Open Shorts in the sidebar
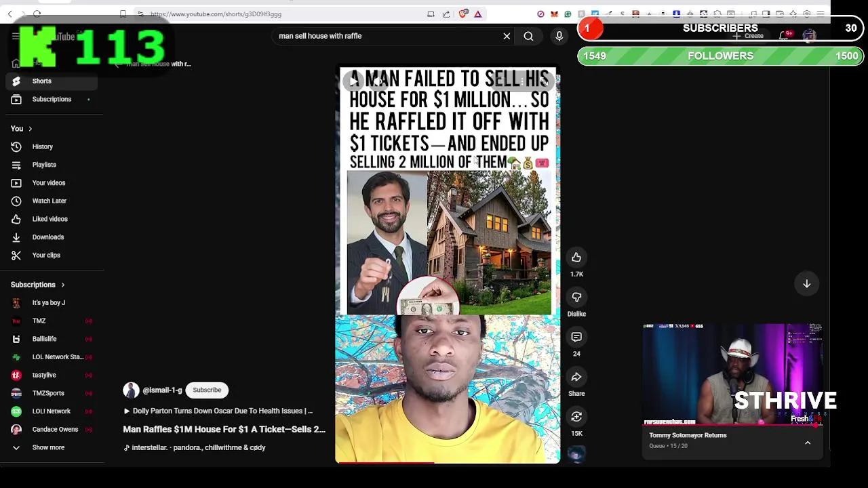 tap(52, 81)
